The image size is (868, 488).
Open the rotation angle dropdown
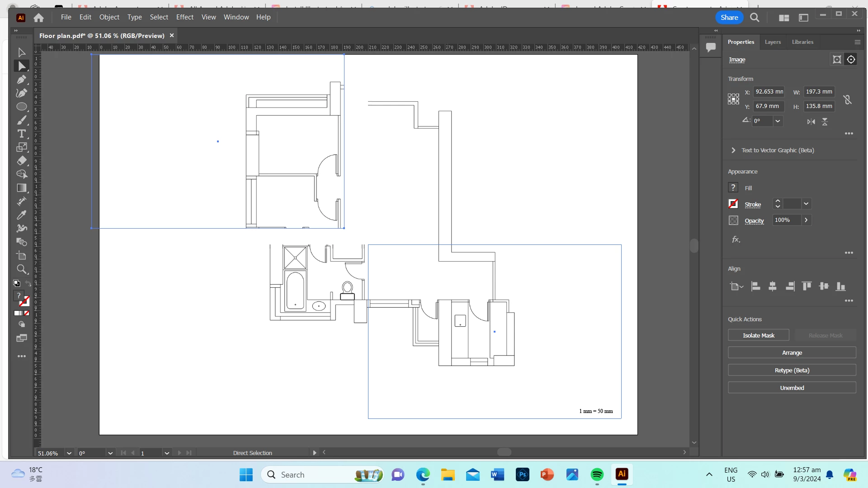coord(778,121)
